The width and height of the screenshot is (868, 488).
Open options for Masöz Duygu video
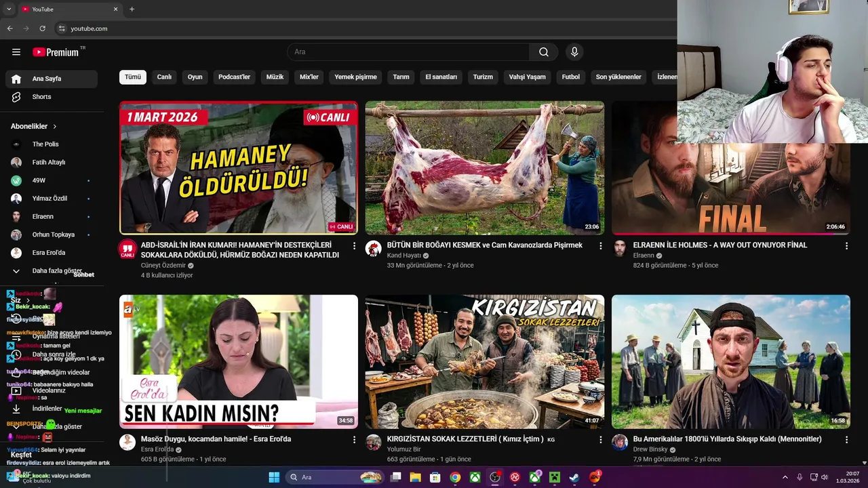354,440
